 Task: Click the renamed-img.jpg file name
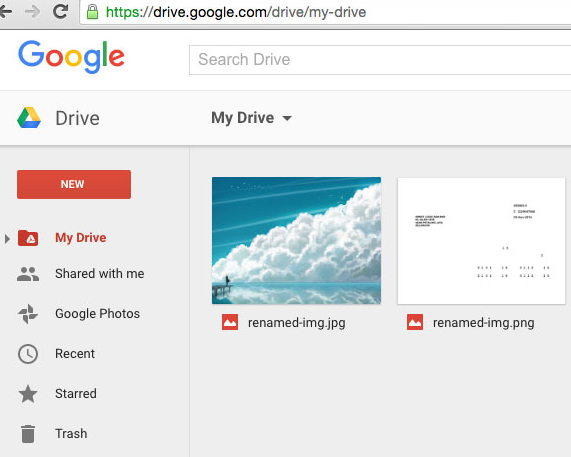point(296,323)
